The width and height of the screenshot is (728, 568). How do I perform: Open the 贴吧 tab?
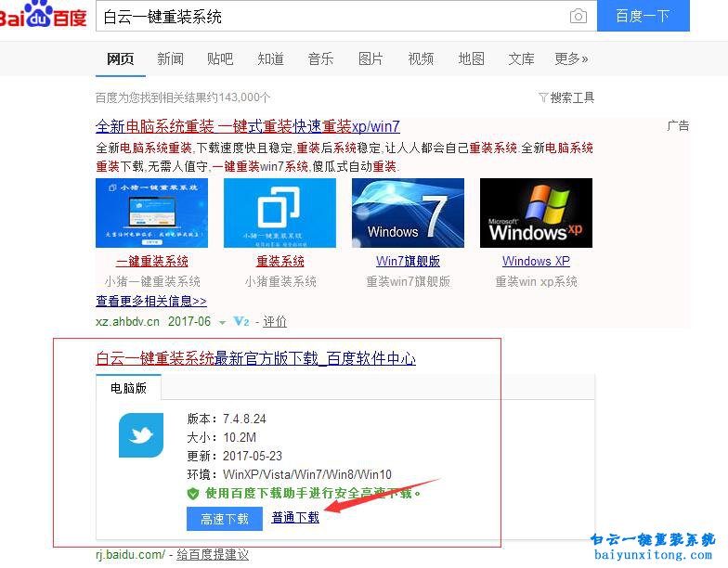(x=220, y=59)
